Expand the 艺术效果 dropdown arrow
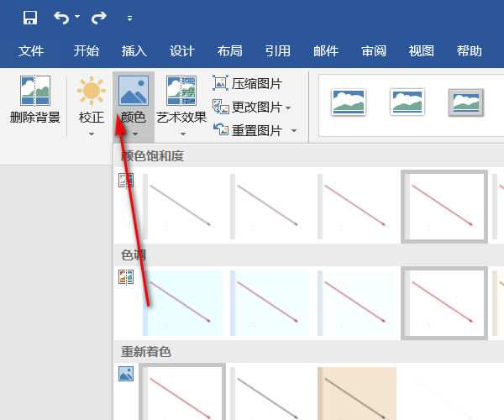 pos(183,134)
